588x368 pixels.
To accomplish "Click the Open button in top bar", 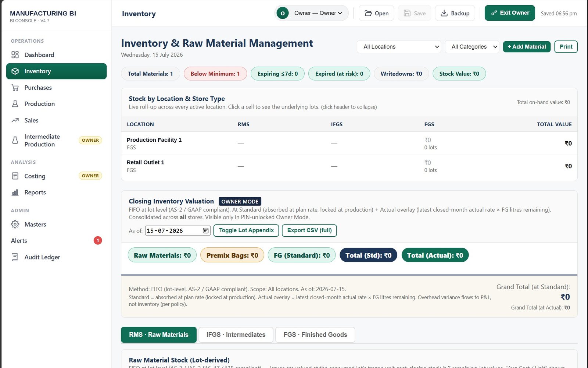I will click(x=376, y=13).
